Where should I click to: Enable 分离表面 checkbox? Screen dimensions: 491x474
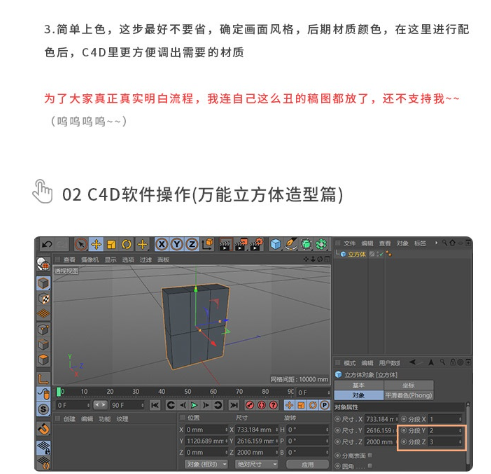click(x=370, y=455)
